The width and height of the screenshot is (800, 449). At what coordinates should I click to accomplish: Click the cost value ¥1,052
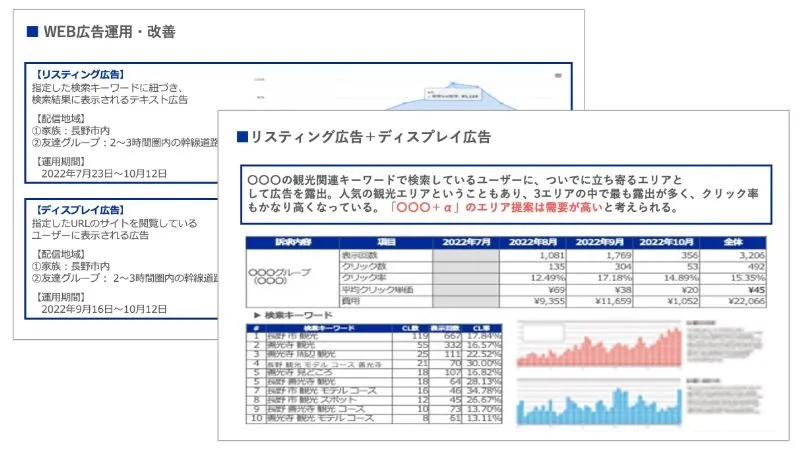pyautogui.click(x=683, y=301)
